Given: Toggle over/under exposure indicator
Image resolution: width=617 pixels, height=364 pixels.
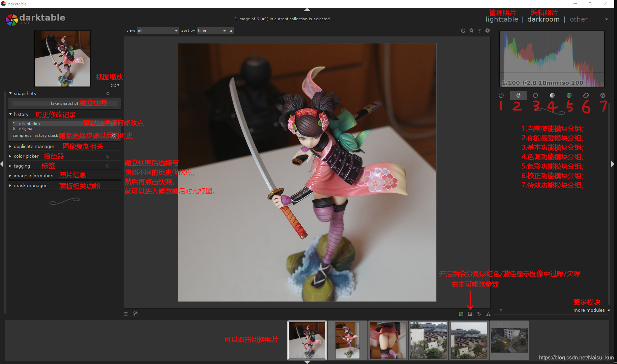Looking at the screenshot, I should click(470, 314).
